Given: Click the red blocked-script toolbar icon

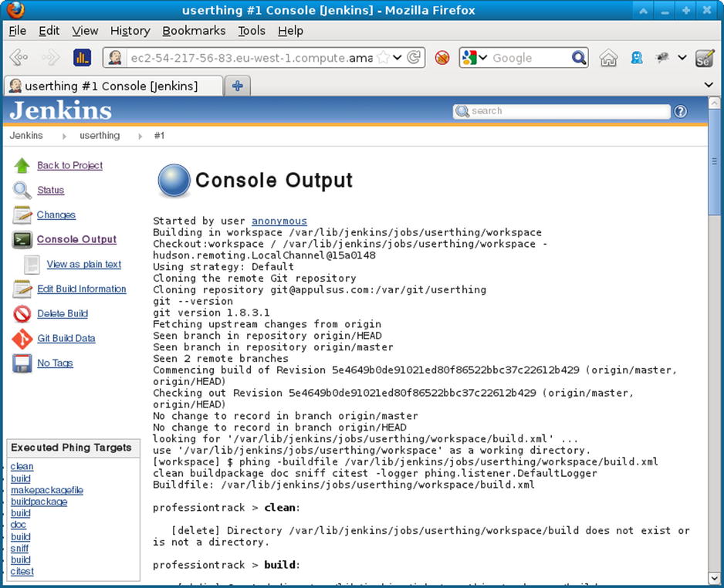Looking at the screenshot, I should [442, 58].
